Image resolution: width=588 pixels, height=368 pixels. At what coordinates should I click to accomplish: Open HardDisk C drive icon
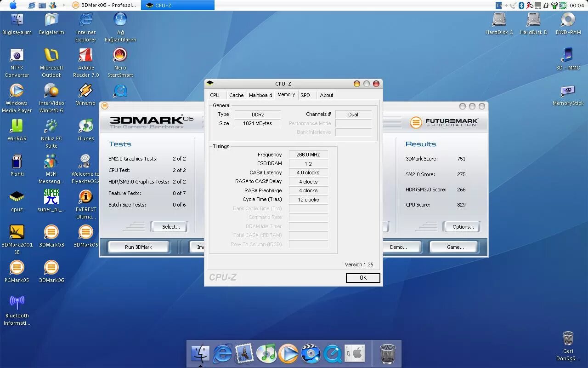(x=499, y=20)
